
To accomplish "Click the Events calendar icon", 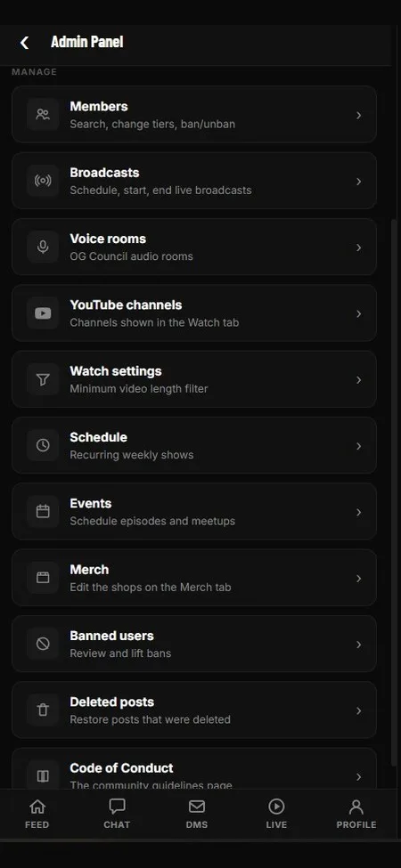I will pos(43,512).
